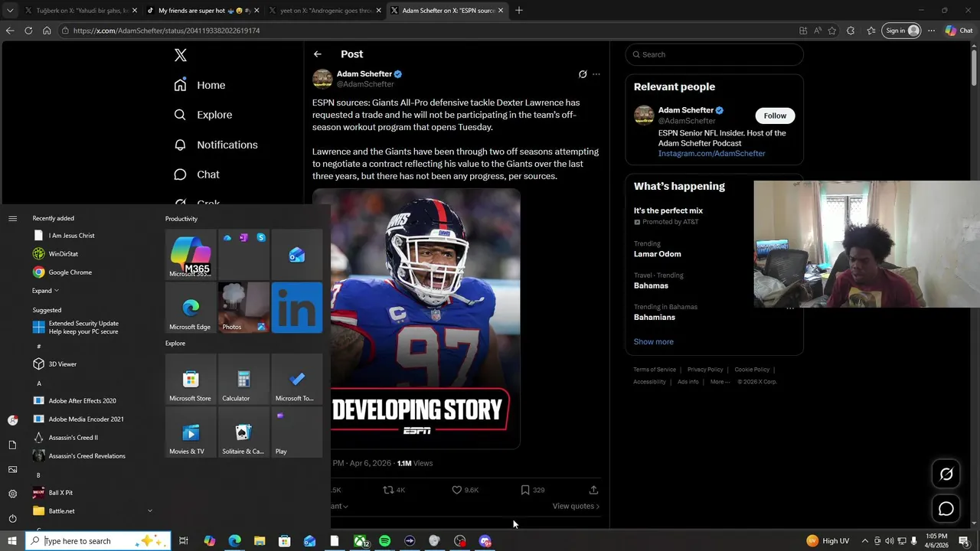Viewport: 980px width, 551px height.
Task: Open the Edge tab list dropdown arrow
Action: [x=10, y=11]
